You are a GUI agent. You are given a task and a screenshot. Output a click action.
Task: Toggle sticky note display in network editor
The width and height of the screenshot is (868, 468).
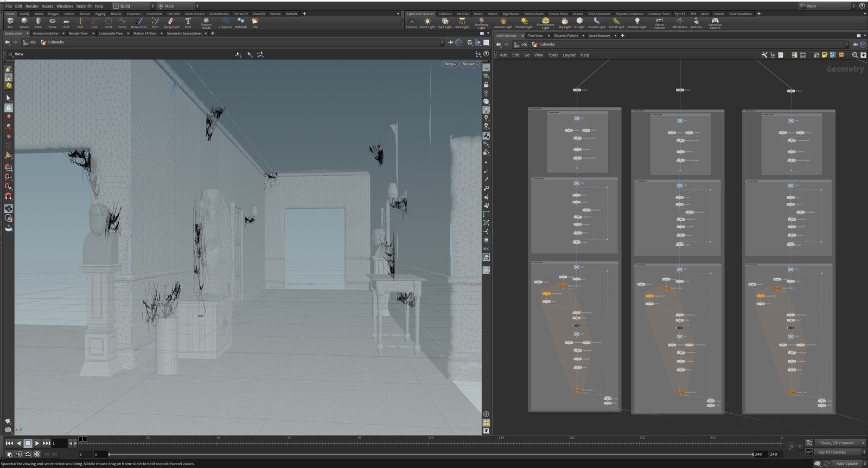pos(825,55)
